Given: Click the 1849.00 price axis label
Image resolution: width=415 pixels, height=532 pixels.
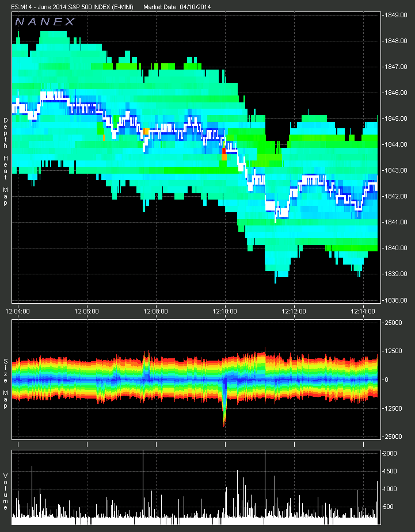Looking at the screenshot, I should [396, 15].
